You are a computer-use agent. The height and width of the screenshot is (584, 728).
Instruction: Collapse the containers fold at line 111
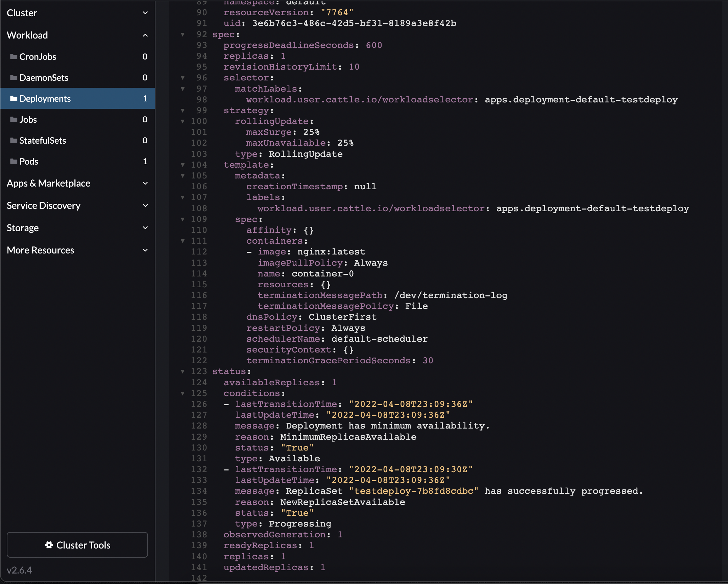click(x=183, y=241)
